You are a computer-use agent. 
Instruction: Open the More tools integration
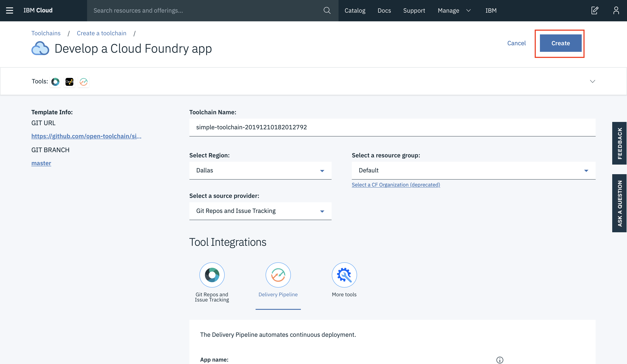[x=344, y=275]
